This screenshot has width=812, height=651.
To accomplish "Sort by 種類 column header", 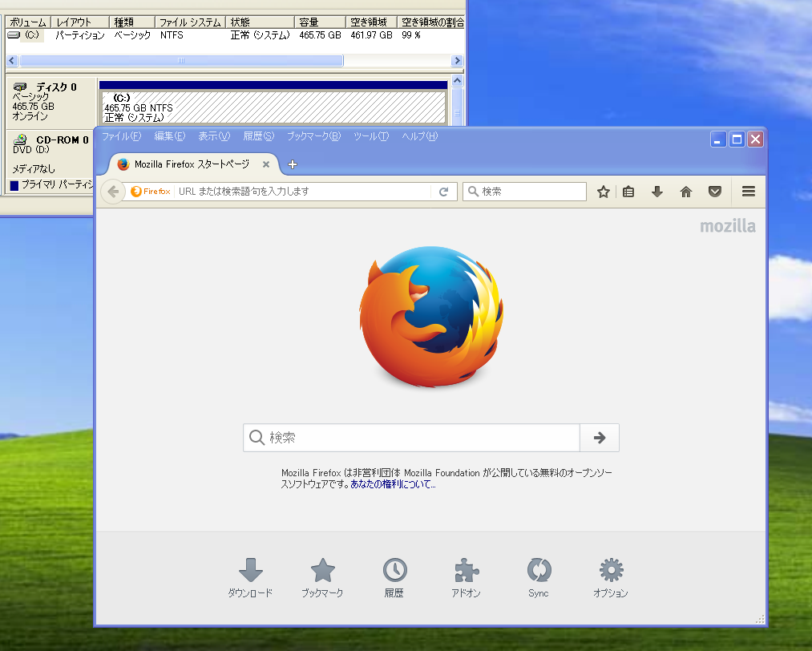I will 132,22.
